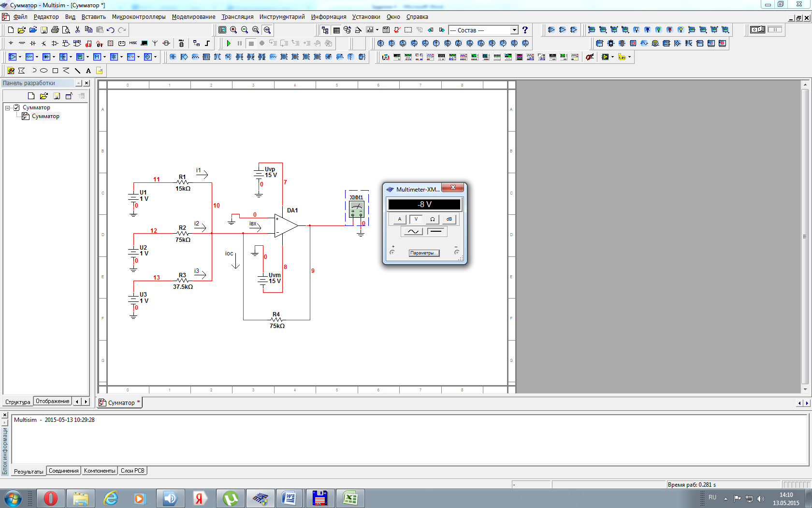Select Сумматор sheet in design tree
This screenshot has height=508, width=812.
point(45,116)
